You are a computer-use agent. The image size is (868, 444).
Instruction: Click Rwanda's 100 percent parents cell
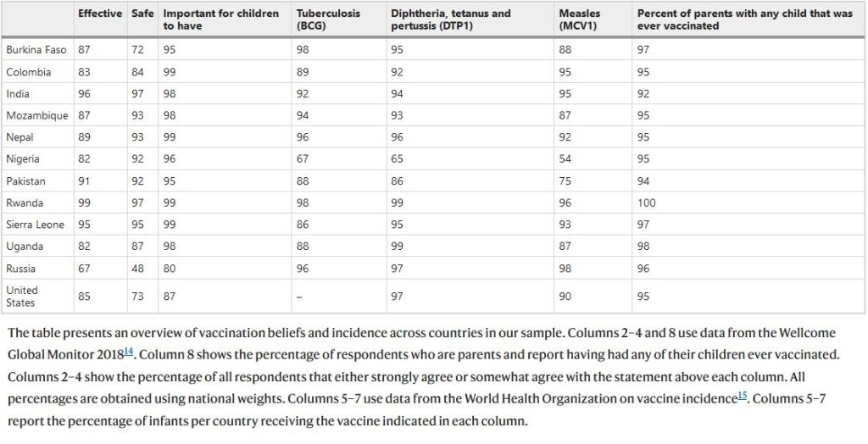pos(646,203)
